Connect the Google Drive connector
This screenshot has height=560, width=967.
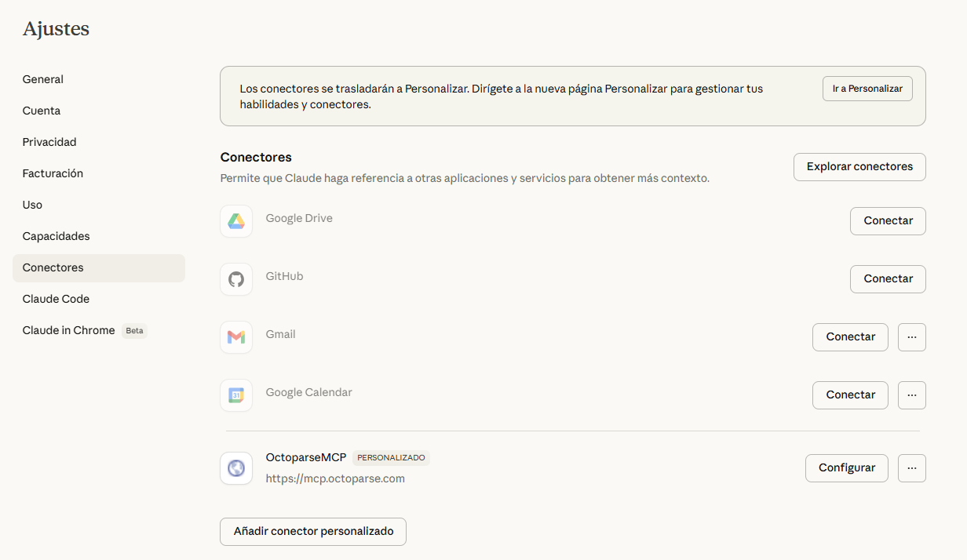coord(888,221)
